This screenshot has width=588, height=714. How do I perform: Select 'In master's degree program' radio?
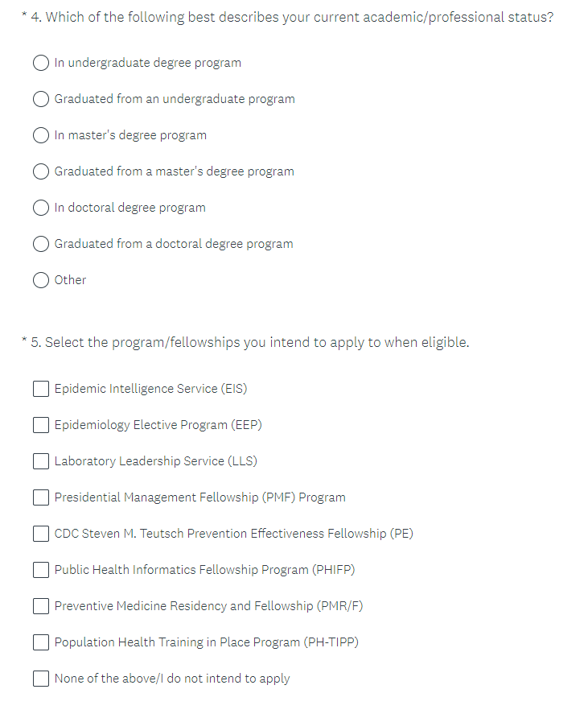(42, 135)
